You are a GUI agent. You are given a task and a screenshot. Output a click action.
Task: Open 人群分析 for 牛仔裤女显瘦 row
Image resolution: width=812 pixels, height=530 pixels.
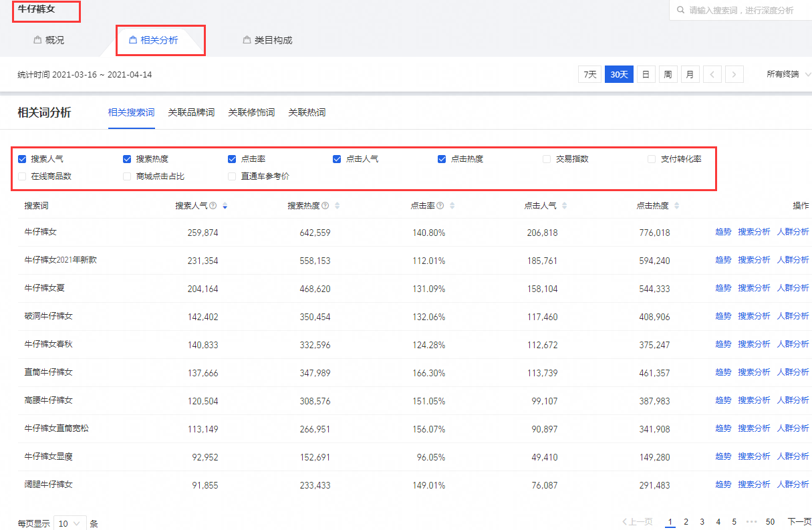click(x=793, y=456)
